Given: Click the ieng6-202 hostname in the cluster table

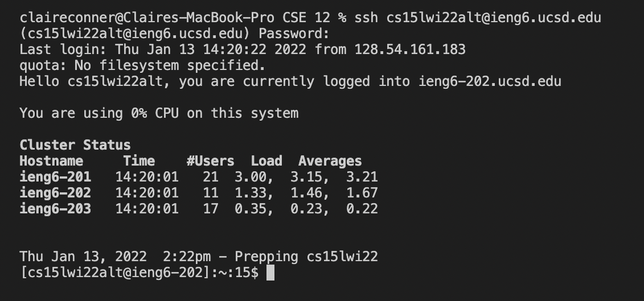Looking at the screenshot, I should click(x=55, y=193).
